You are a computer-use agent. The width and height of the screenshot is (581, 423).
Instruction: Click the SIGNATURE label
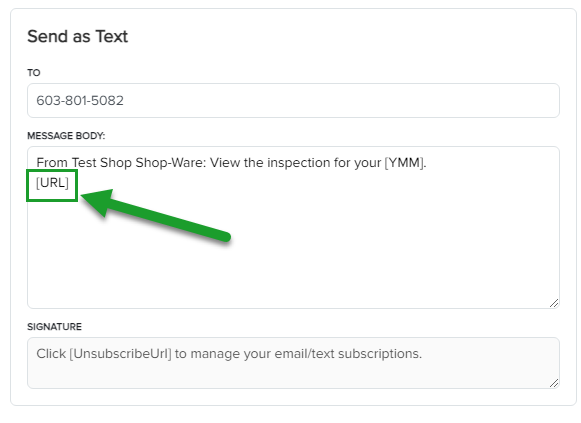(54, 327)
